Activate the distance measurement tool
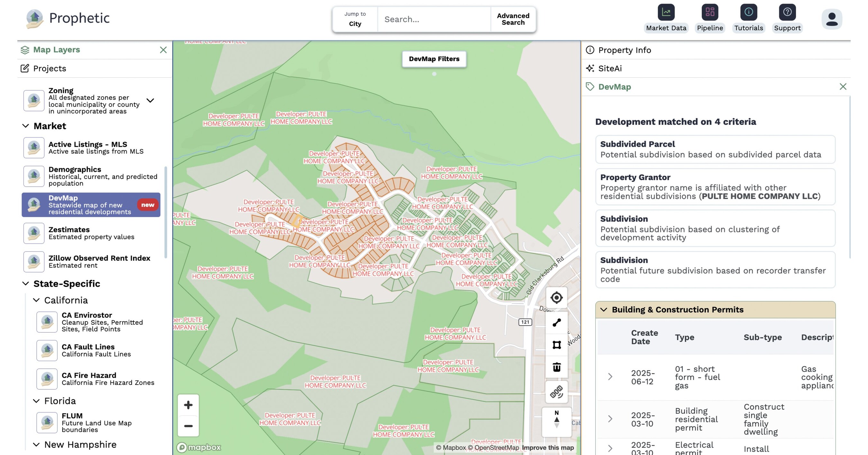This screenshot has width=868, height=455. click(x=556, y=322)
